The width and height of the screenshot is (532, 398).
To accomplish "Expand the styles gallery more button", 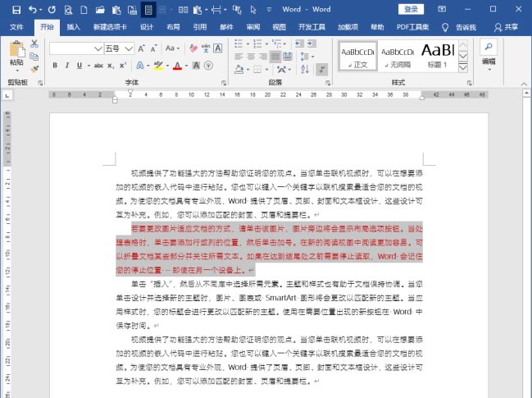I will pos(463,68).
